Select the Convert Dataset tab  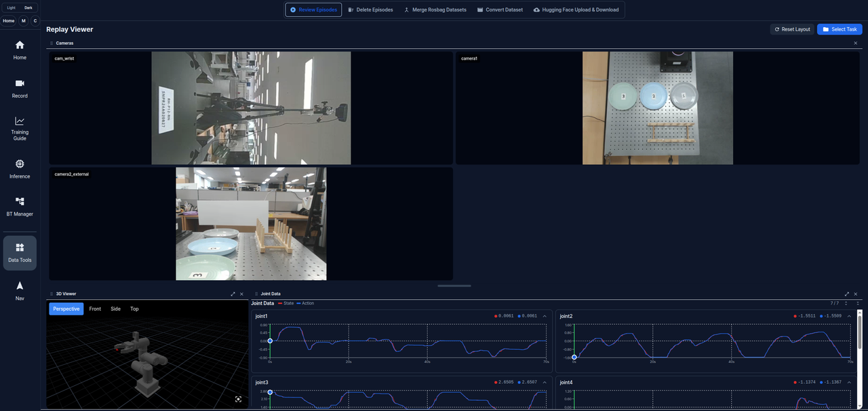pos(500,9)
